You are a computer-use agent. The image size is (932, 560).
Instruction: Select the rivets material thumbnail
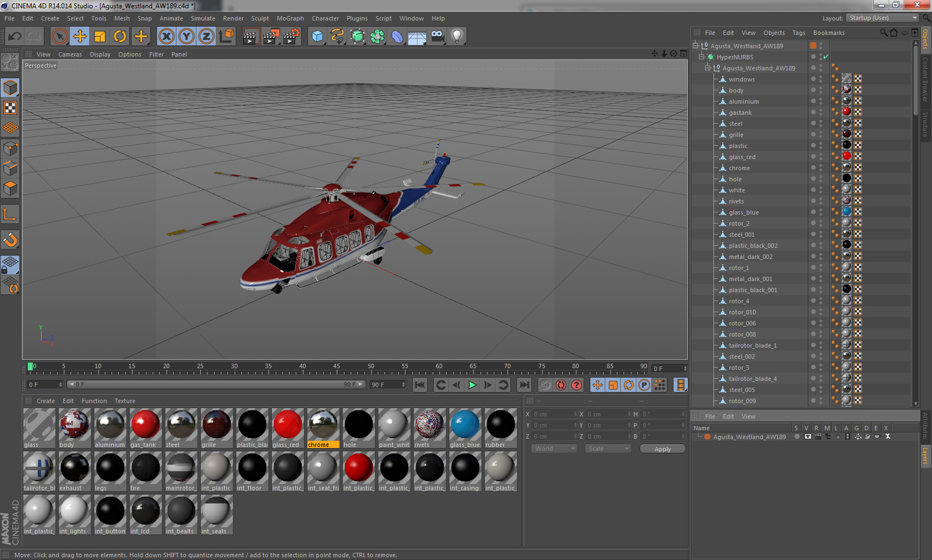click(429, 428)
